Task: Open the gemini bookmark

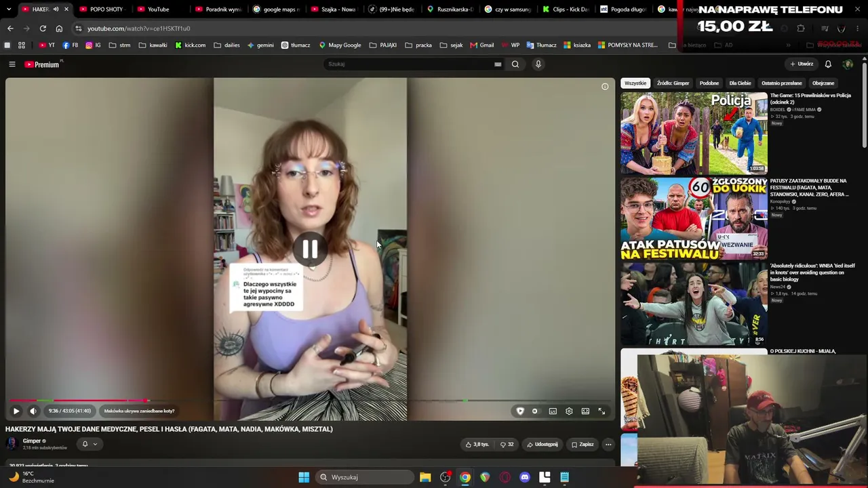Action: pyautogui.click(x=260, y=45)
